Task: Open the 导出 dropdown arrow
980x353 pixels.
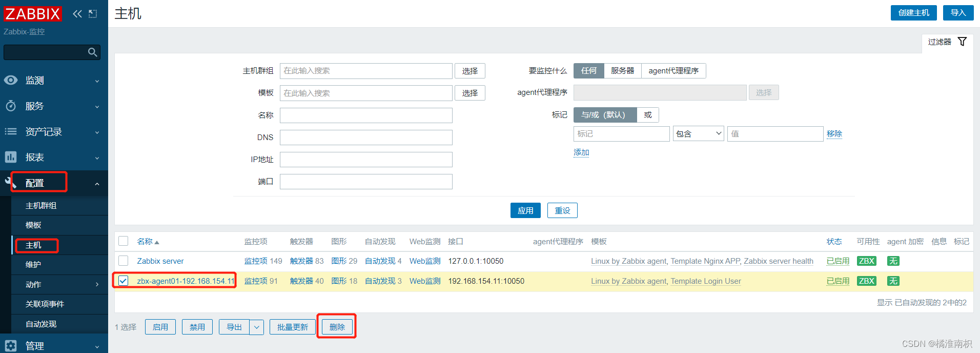Action: click(257, 327)
